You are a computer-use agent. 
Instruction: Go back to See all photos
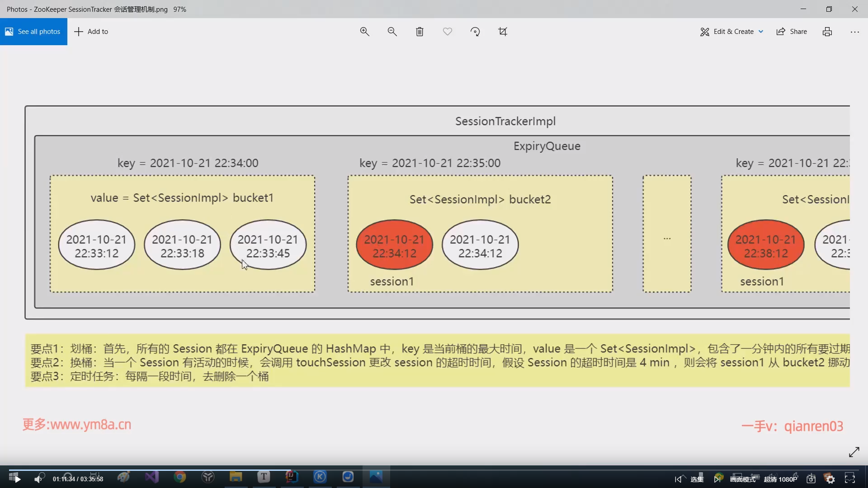click(x=33, y=32)
